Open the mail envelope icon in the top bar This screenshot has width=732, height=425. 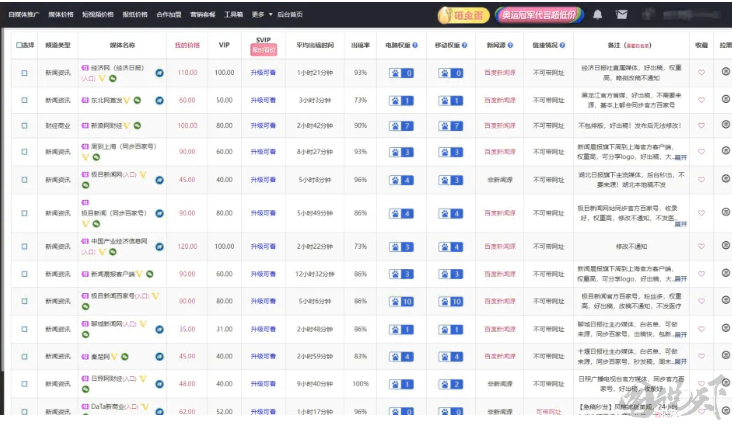pos(621,15)
